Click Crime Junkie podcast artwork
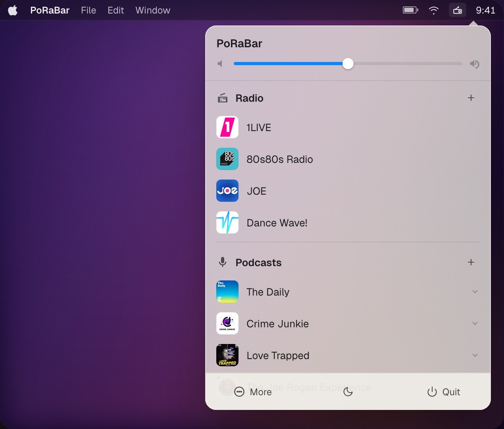 [x=227, y=323]
